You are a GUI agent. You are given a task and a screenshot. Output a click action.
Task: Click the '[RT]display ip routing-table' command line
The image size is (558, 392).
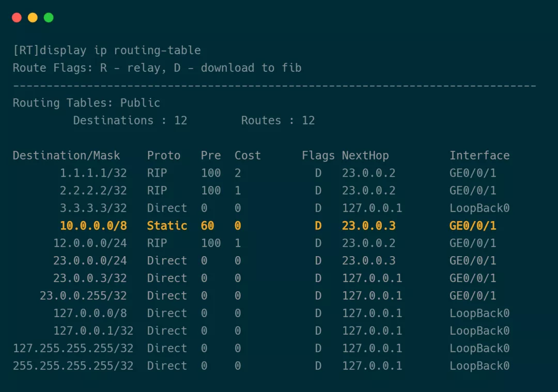tap(107, 51)
